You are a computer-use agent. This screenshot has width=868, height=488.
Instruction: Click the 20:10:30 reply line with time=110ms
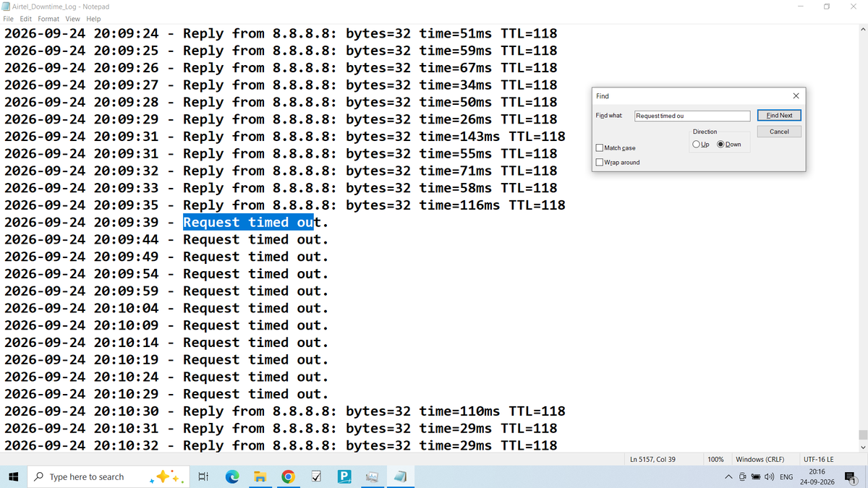(285, 411)
